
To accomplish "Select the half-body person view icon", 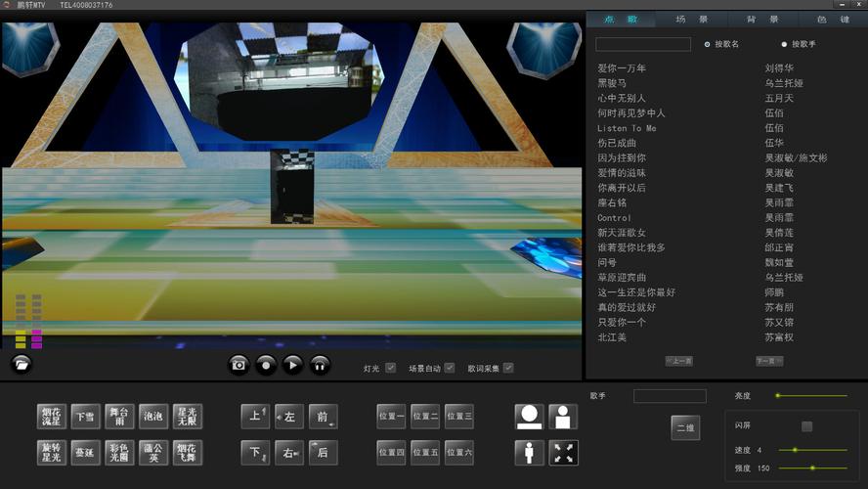I will point(562,417).
